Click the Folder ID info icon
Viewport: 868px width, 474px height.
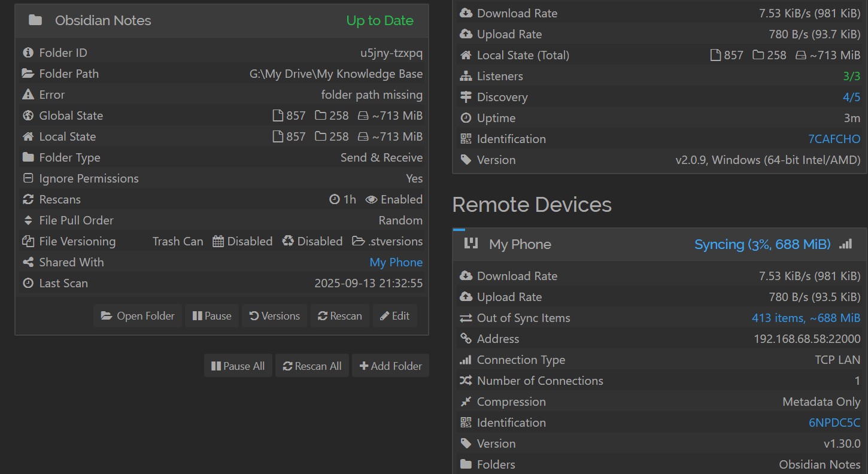point(28,53)
